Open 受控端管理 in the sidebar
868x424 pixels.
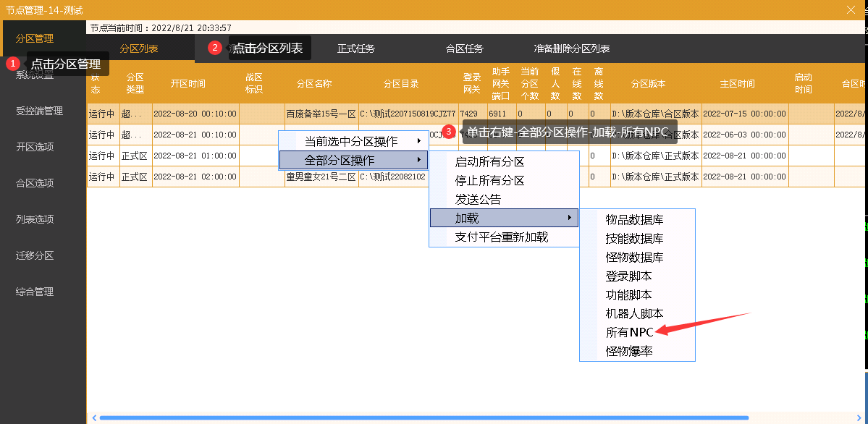tap(39, 111)
